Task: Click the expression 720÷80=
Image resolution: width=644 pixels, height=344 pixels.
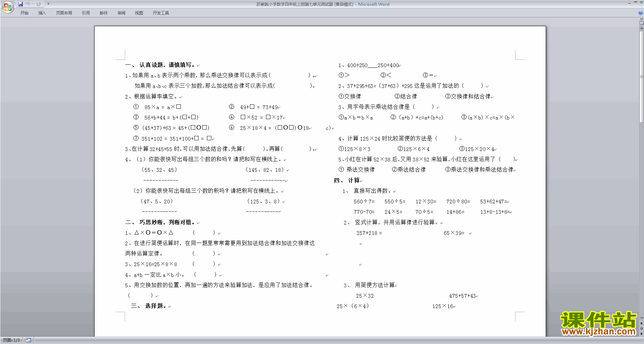Action: coord(458,201)
